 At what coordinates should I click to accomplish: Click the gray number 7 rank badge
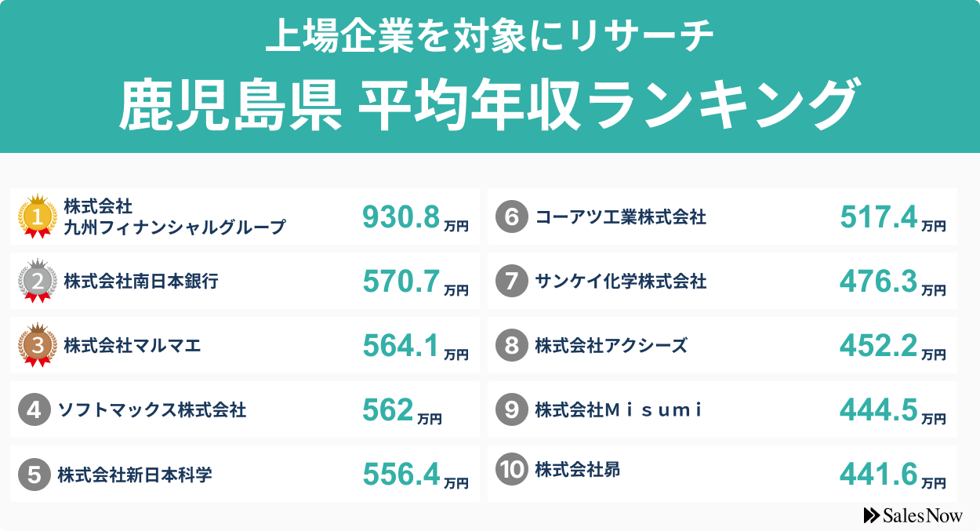coord(512,281)
